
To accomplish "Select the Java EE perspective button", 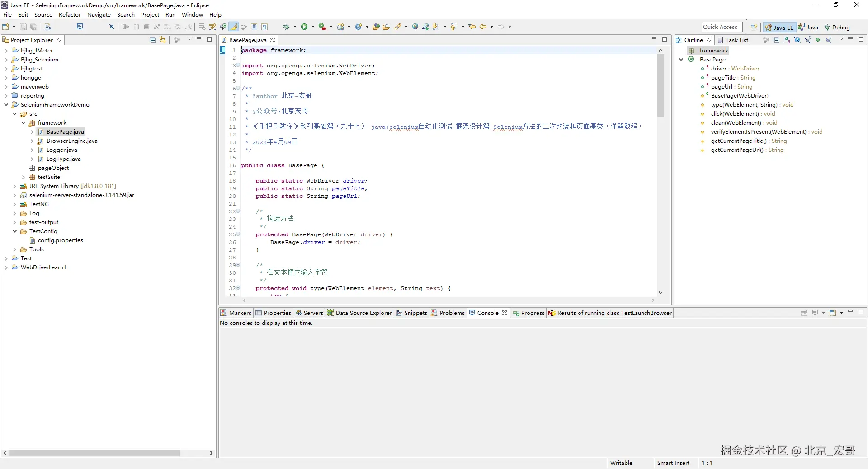I will click(779, 28).
